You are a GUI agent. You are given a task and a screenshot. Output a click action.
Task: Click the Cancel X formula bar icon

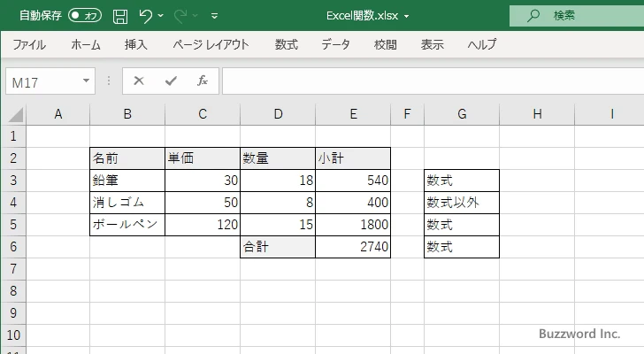(x=139, y=81)
